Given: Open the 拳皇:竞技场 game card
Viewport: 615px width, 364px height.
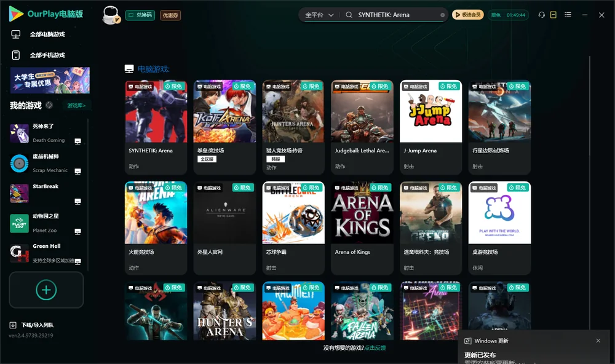Looking at the screenshot, I should pos(224,127).
